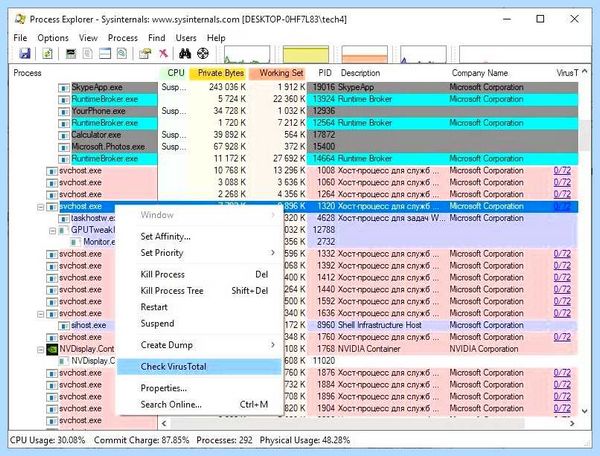Choose Kill Process Tree in context menu
This screenshot has width=600, height=456.
pos(200,291)
